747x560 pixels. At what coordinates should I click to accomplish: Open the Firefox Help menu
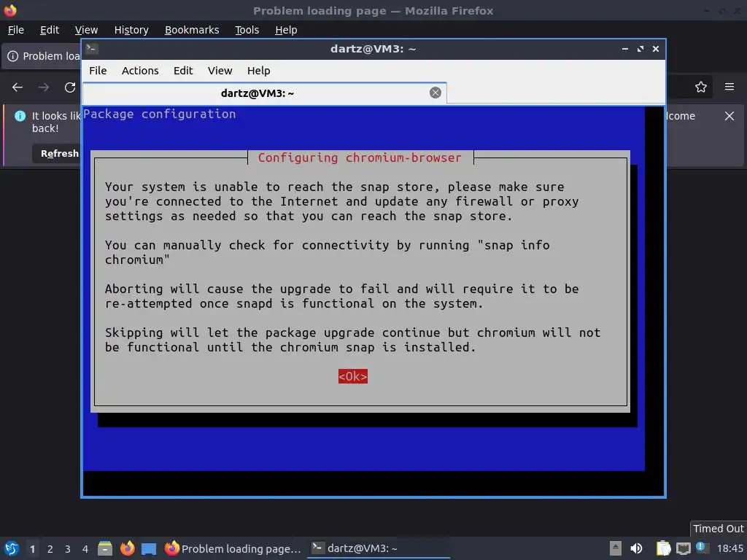[x=286, y=29]
